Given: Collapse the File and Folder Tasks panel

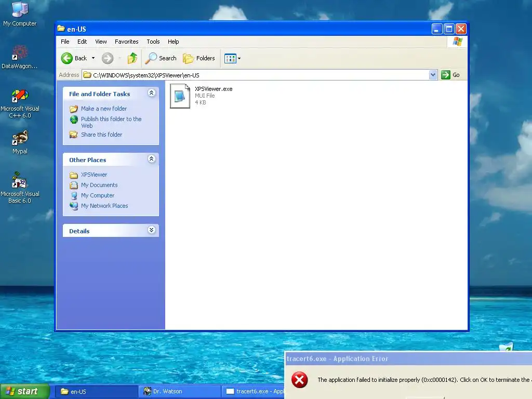Looking at the screenshot, I should [x=152, y=93].
